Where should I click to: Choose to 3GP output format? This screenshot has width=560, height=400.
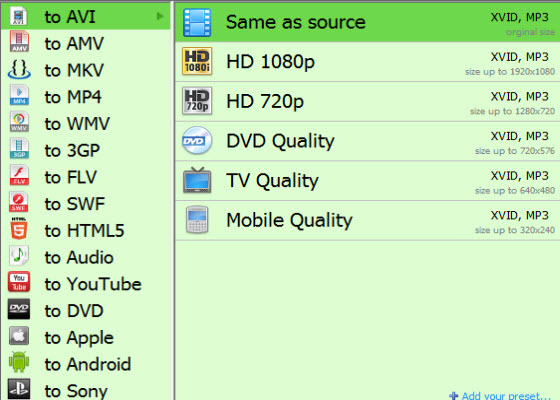coord(86,150)
